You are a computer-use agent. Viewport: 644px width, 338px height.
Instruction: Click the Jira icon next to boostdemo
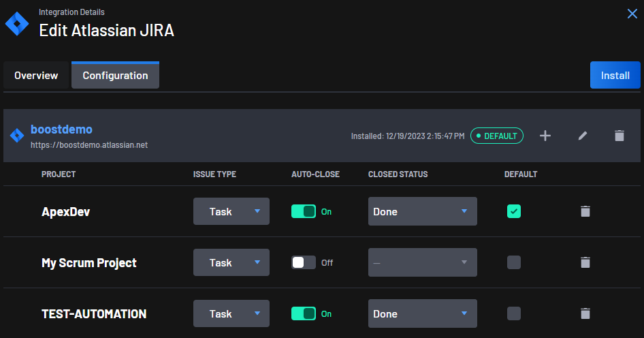click(17, 136)
